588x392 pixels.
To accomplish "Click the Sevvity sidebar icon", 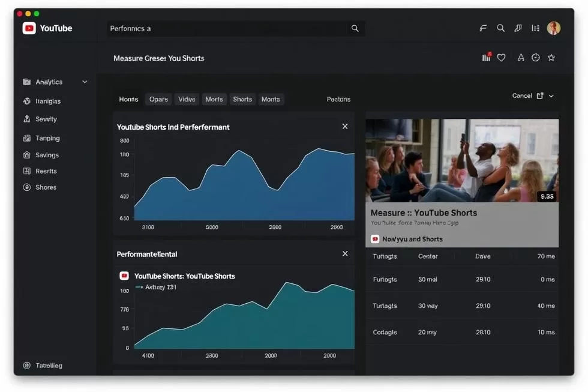I will [x=26, y=119].
